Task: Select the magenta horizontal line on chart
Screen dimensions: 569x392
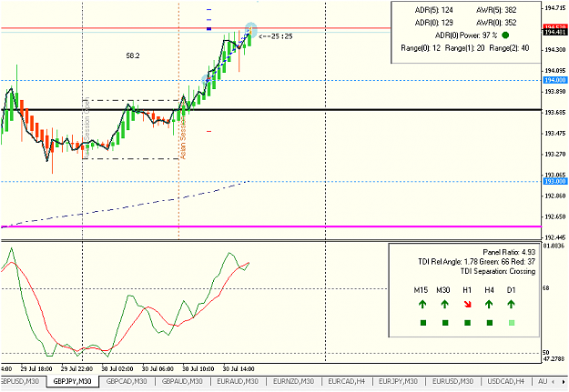Action: [270, 226]
